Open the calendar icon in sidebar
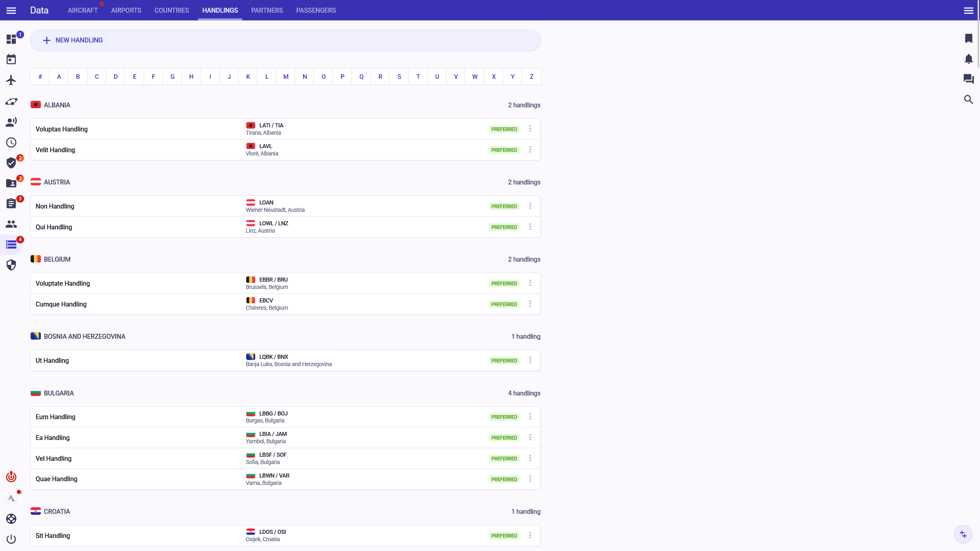 (x=11, y=60)
